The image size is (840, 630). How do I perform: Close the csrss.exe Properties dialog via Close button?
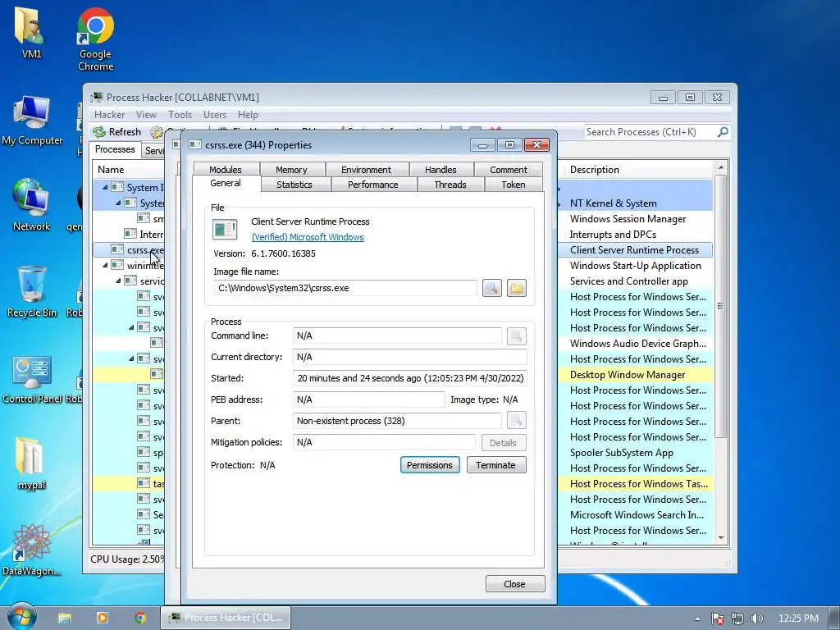pyautogui.click(x=515, y=584)
